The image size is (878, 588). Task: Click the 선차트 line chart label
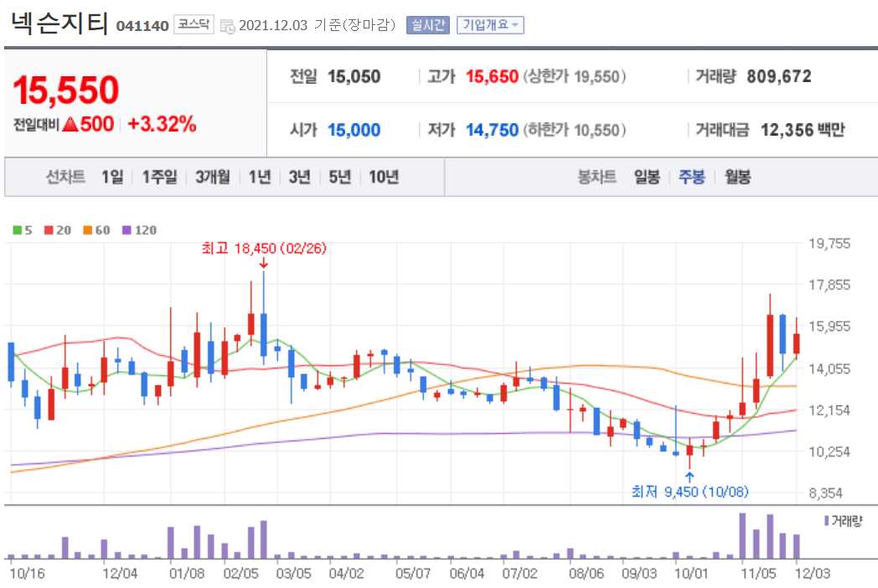(65, 177)
